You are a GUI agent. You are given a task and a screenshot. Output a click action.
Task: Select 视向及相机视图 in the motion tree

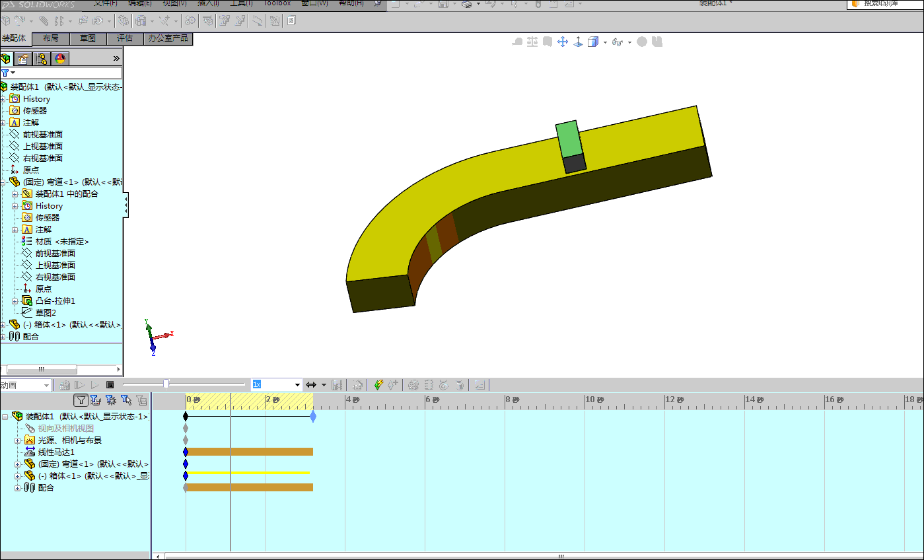tap(65, 429)
